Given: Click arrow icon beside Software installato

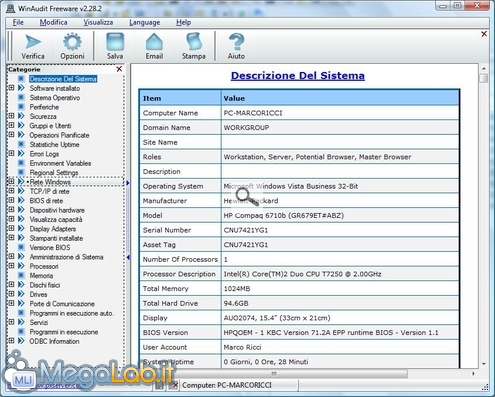Looking at the screenshot, I should pyautogui.click(x=21, y=88).
